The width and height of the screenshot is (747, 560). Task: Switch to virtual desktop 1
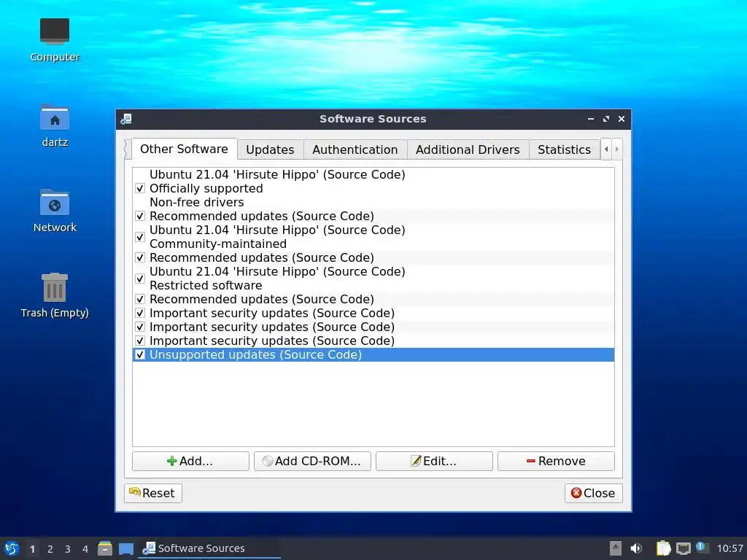pyautogui.click(x=32, y=549)
